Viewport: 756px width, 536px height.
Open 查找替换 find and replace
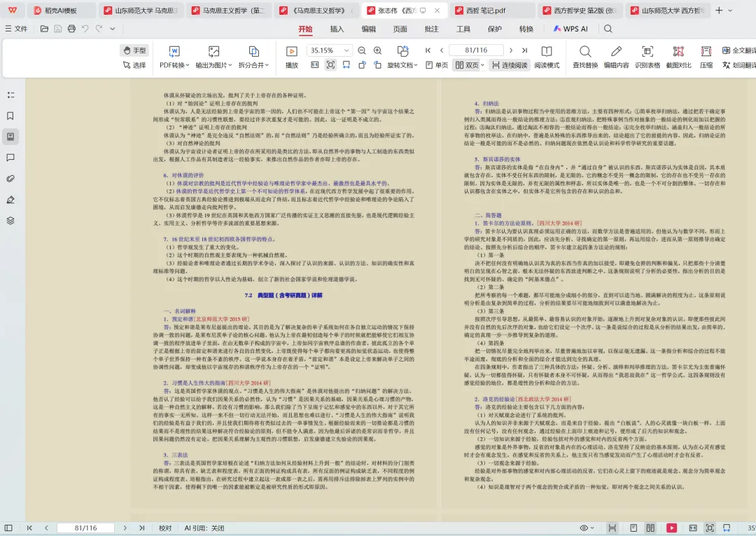(x=585, y=57)
